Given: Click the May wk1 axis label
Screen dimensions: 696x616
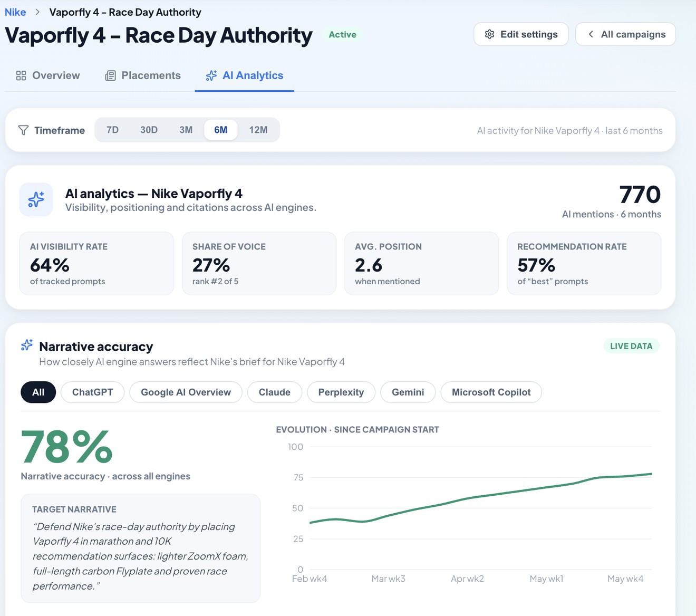Looking at the screenshot, I should tap(546, 579).
